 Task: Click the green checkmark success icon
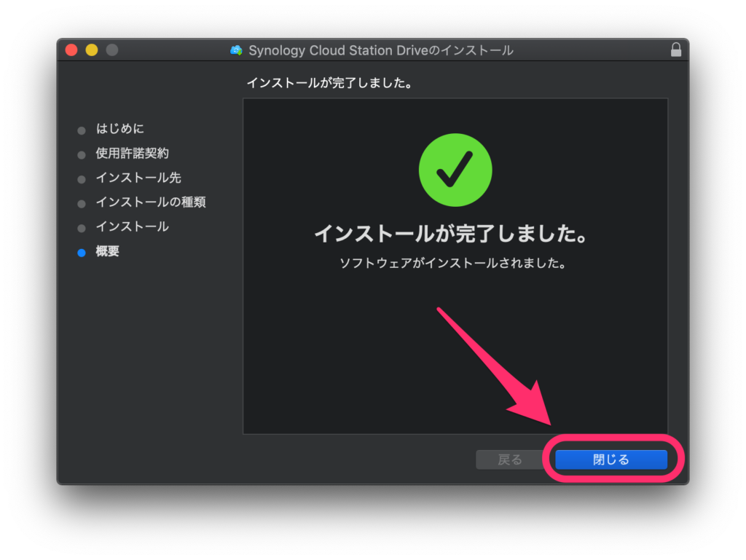tap(455, 170)
